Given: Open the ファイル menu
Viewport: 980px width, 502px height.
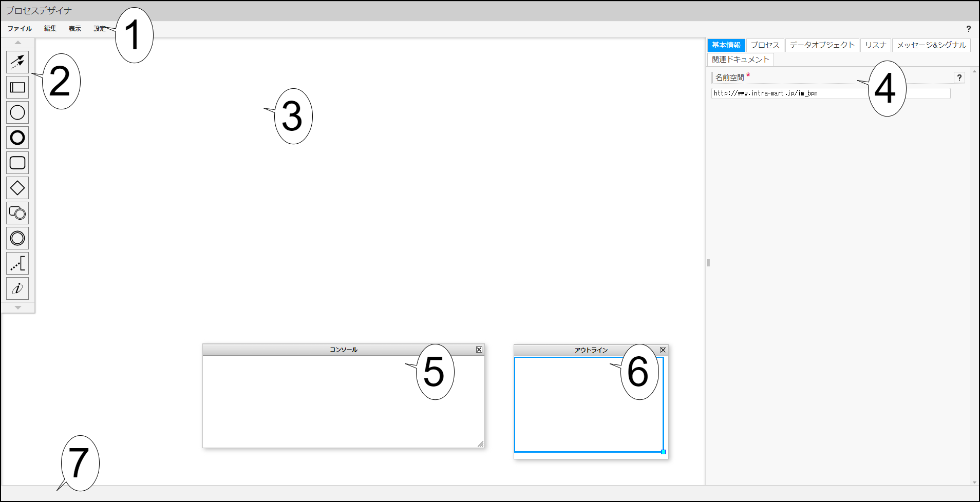Looking at the screenshot, I should [x=18, y=28].
